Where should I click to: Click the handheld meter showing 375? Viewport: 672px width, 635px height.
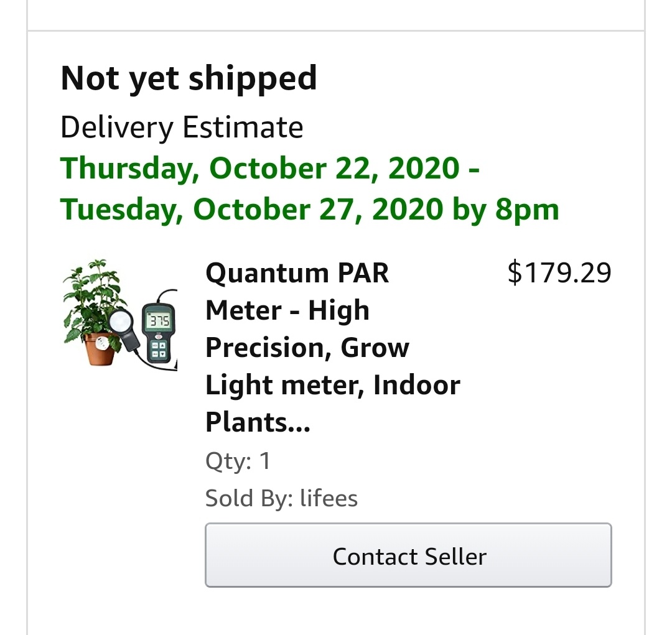pos(158,333)
